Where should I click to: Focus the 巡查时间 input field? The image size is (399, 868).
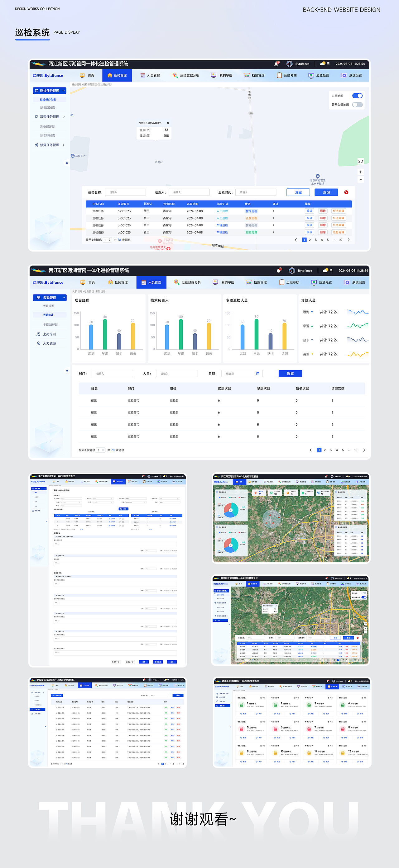(256, 192)
